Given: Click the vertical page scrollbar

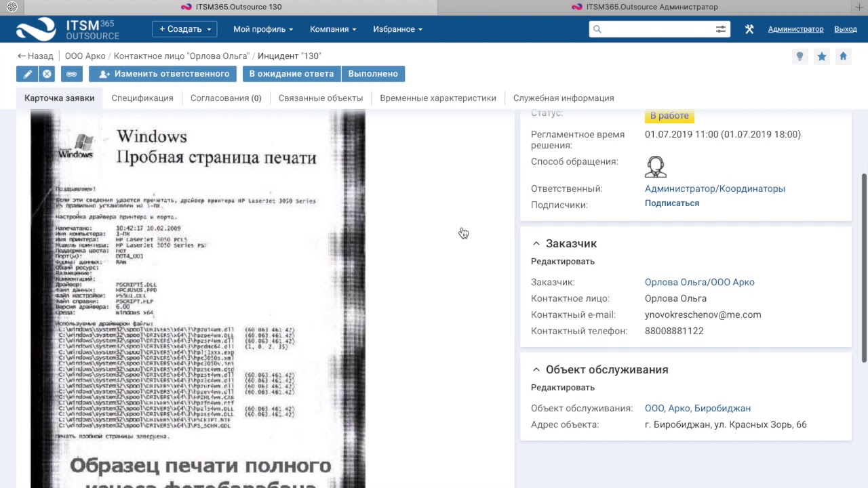Looking at the screenshot, I should point(864,268).
